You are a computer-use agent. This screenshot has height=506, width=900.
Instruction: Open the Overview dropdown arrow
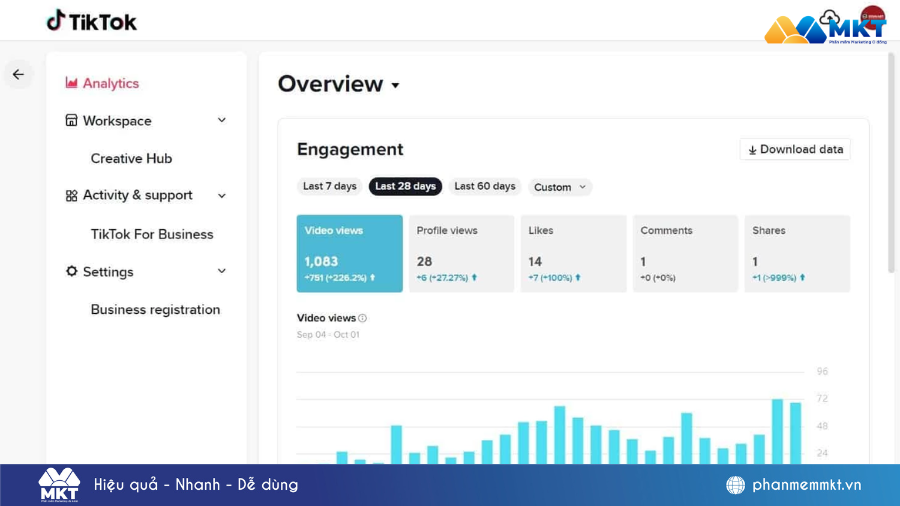pyautogui.click(x=395, y=86)
